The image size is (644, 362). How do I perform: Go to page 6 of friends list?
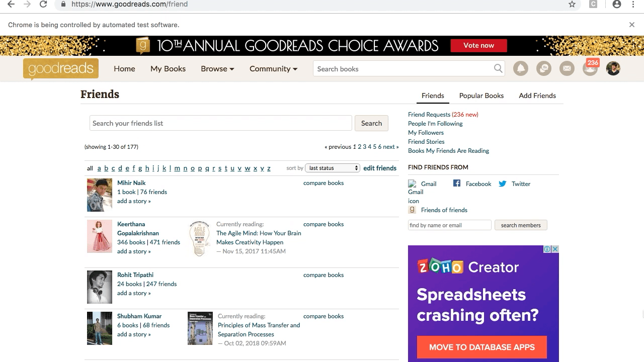click(x=380, y=147)
